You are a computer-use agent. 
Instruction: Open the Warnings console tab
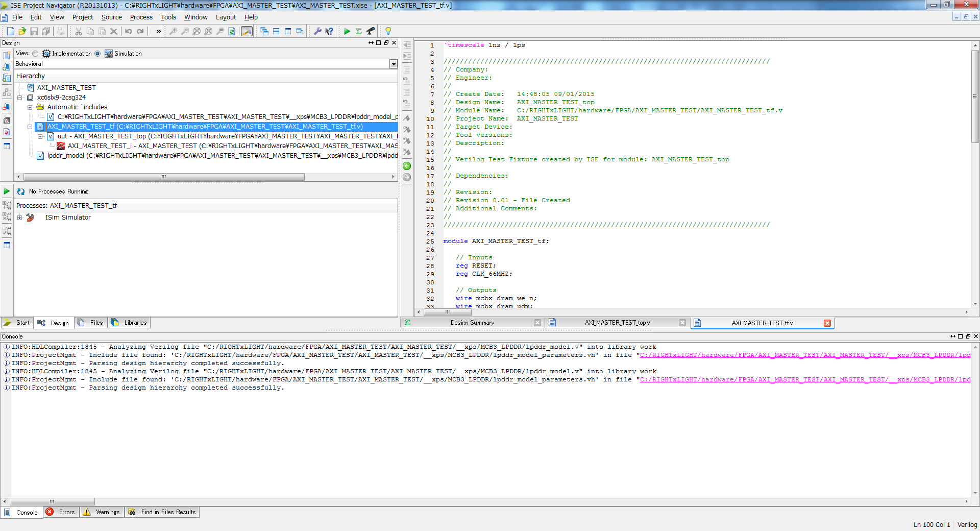[x=102, y=512]
